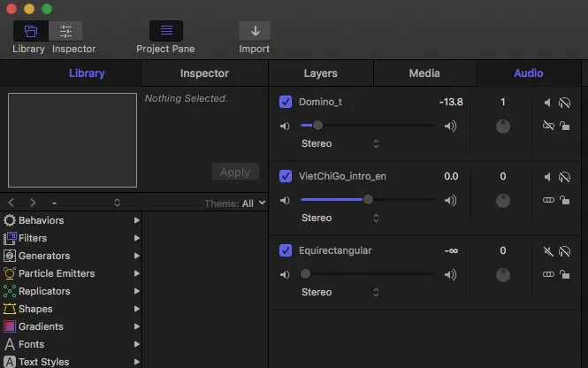Switch to the Layers tab

tap(320, 73)
